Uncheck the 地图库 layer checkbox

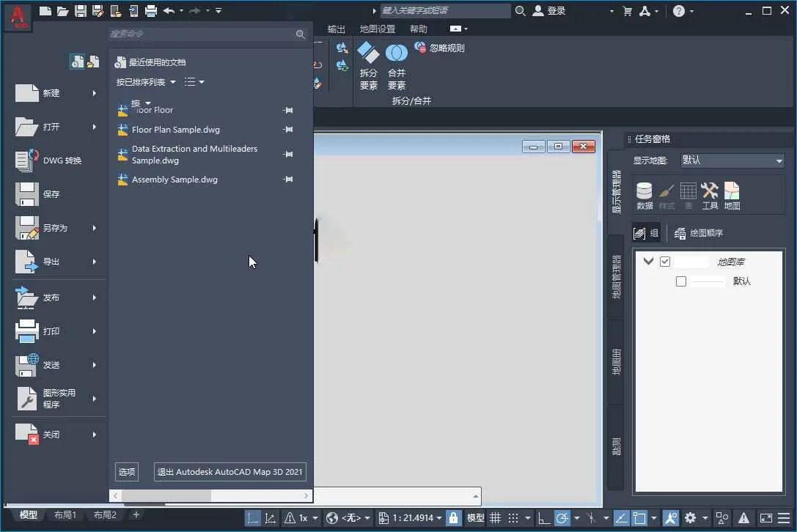pos(665,262)
